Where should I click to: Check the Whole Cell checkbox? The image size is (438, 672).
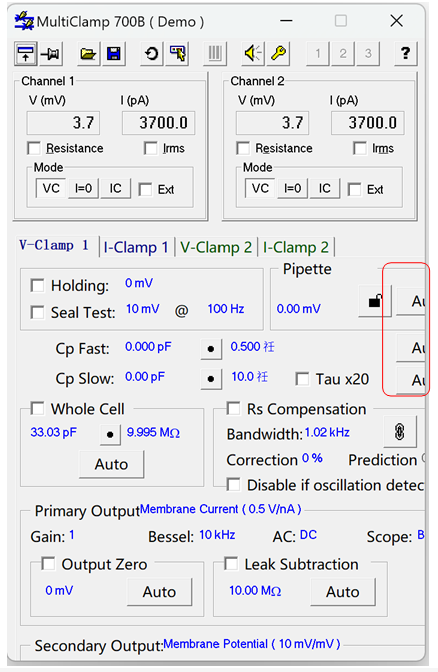coord(37,408)
